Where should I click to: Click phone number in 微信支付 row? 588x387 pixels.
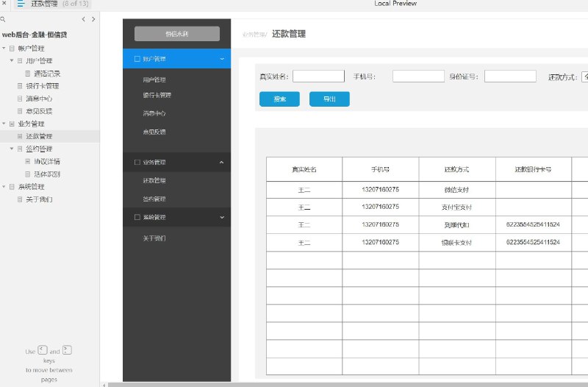point(380,190)
